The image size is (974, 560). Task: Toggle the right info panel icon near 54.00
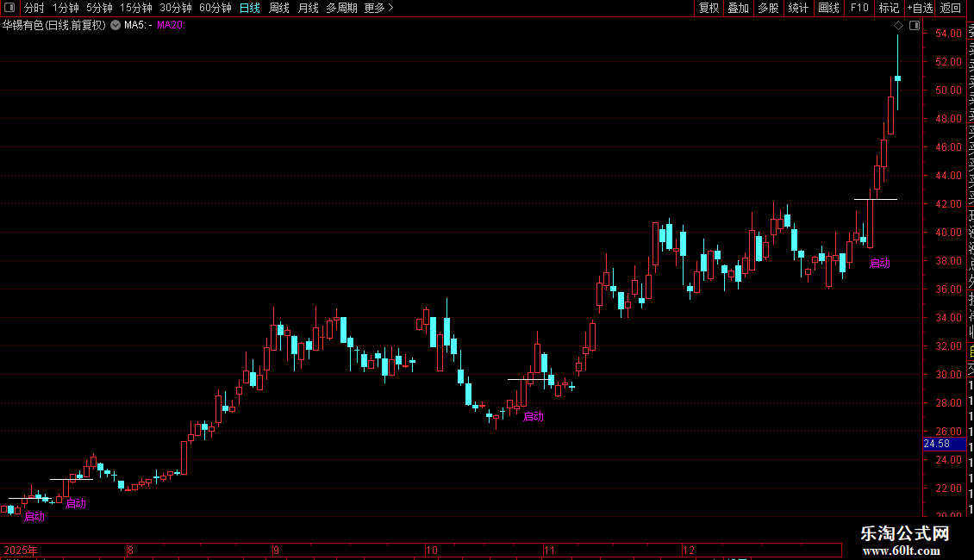coord(915,26)
